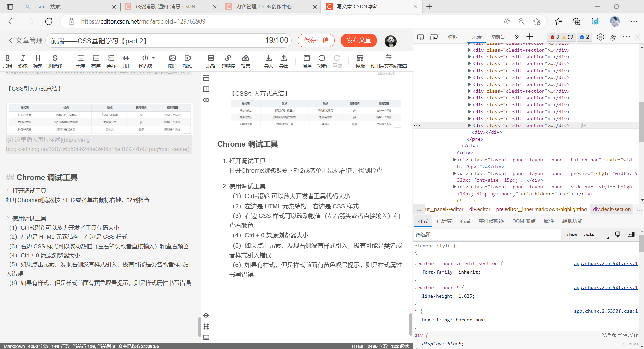This screenshot has height=349, width=644.
Task: Import a file (导入)
Action: pyautogui.click(x=268, y=61)
